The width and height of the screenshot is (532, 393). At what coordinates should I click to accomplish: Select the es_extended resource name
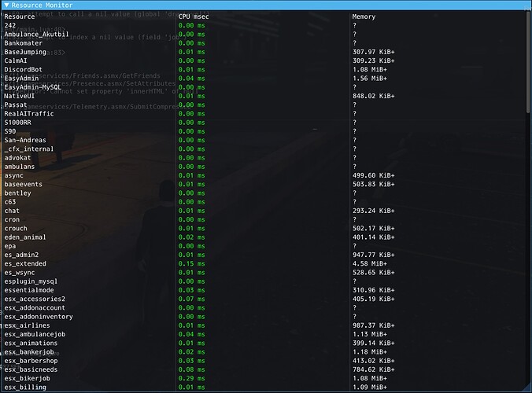[x=25, y=263]
